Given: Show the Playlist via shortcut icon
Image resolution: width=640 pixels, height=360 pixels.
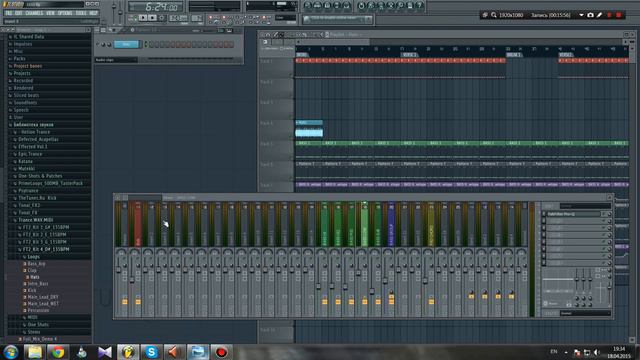Looking at the screenshot, I should coord(308,6).
